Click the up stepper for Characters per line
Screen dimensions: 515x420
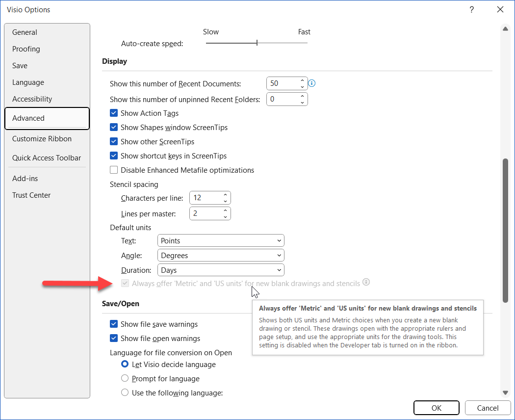(225, 195)
